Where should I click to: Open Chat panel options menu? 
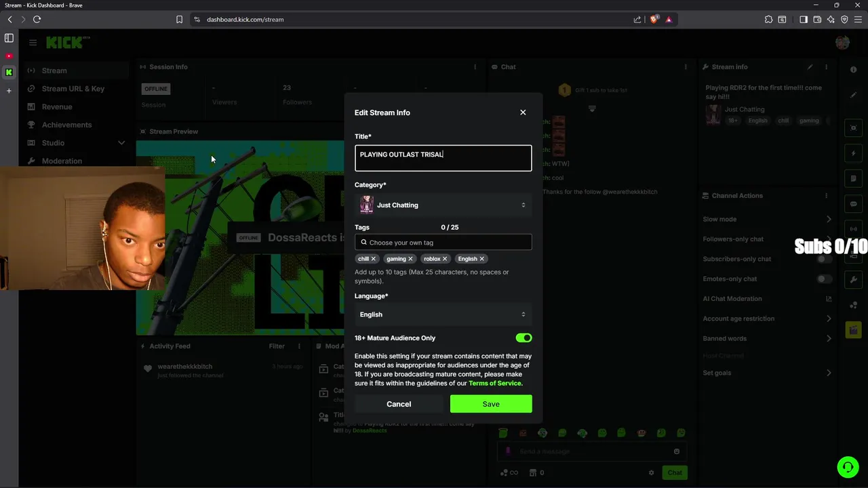[686, 67]
